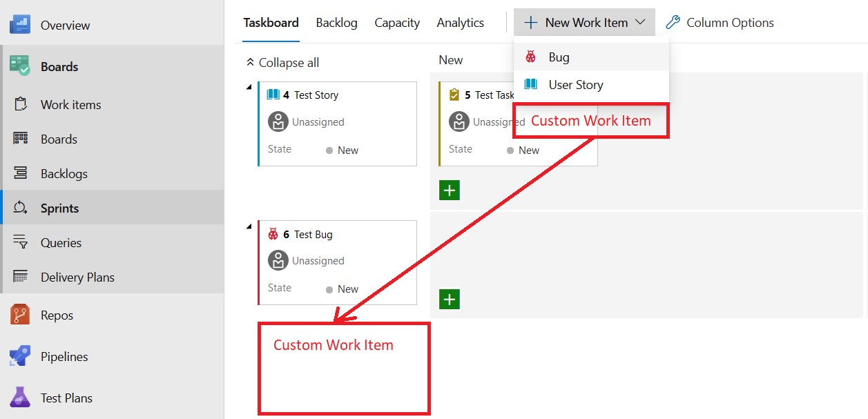Click the Unassigned avatar on Test Task

pyautogui.click(x=459, y=121)
